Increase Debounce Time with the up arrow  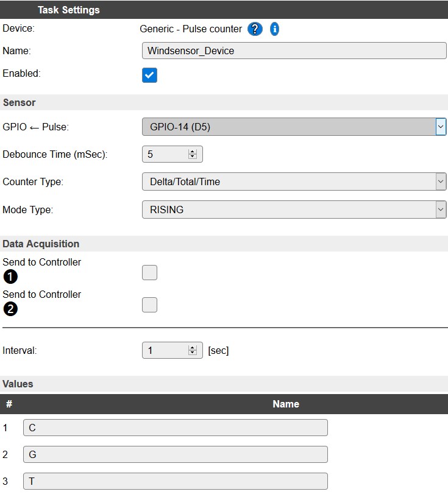click(193, 152)
